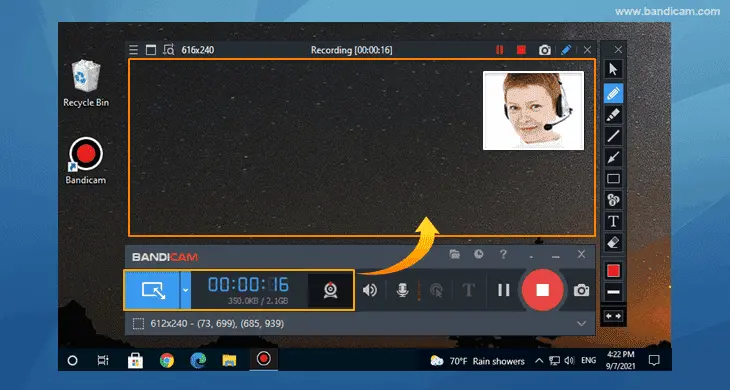
Task: Launch Chrome from the taskbar
Action: pos(167,360)
